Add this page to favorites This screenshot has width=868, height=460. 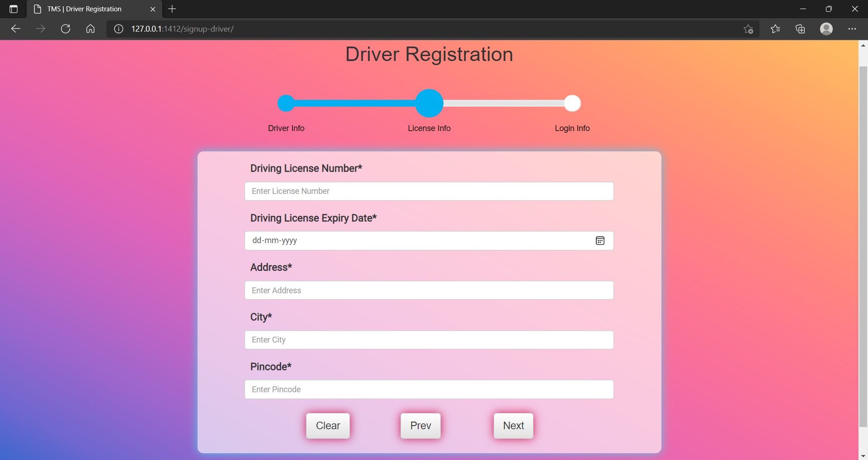click(748, 29)
